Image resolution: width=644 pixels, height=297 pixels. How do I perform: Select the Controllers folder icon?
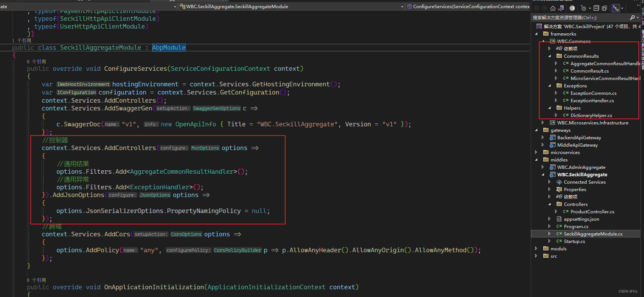[559, 204]
